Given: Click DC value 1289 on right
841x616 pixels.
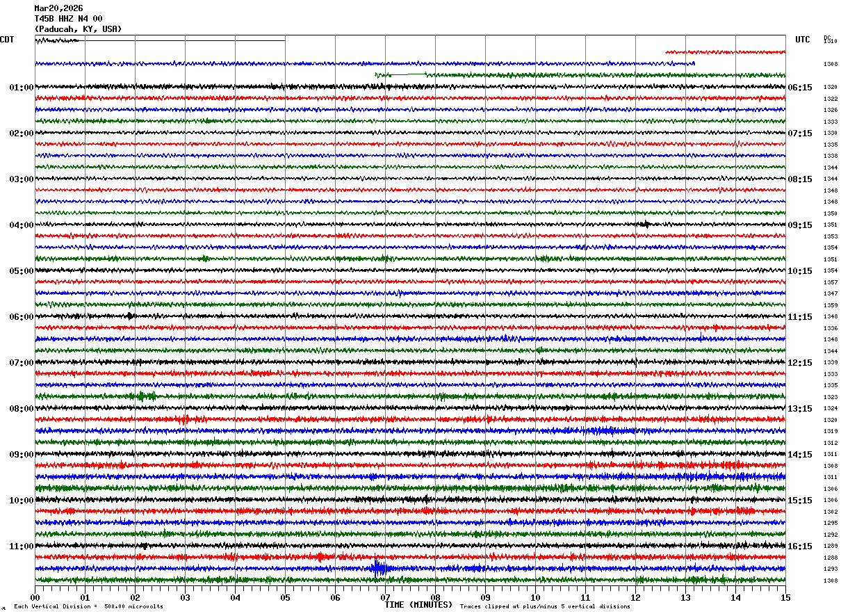Looking at the screenshot, I should [x=831, y=546].
